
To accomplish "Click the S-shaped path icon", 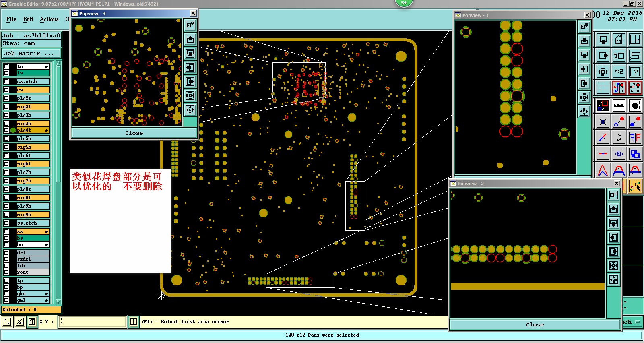I will pos(635,56).
